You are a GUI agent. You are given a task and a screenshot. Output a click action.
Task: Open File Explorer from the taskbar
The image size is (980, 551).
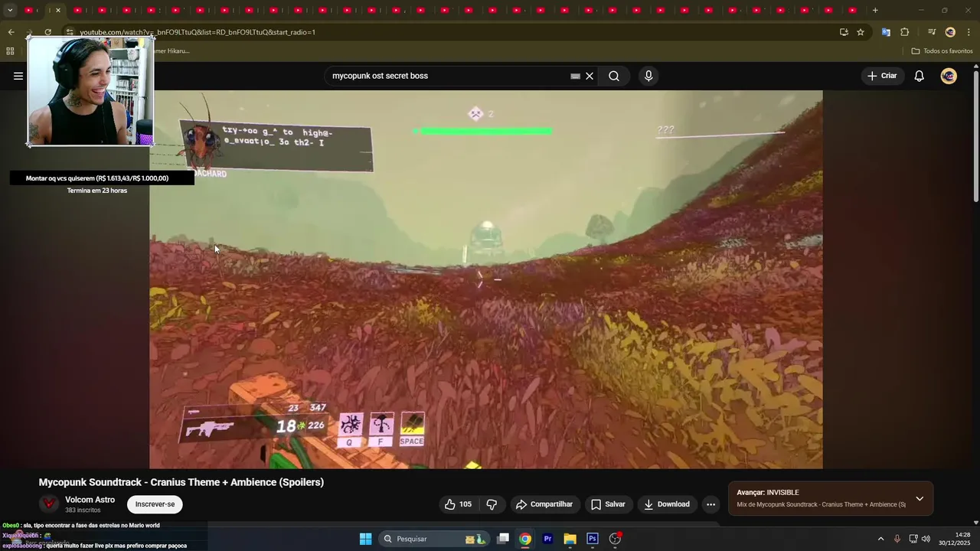(x=570, y=539)
